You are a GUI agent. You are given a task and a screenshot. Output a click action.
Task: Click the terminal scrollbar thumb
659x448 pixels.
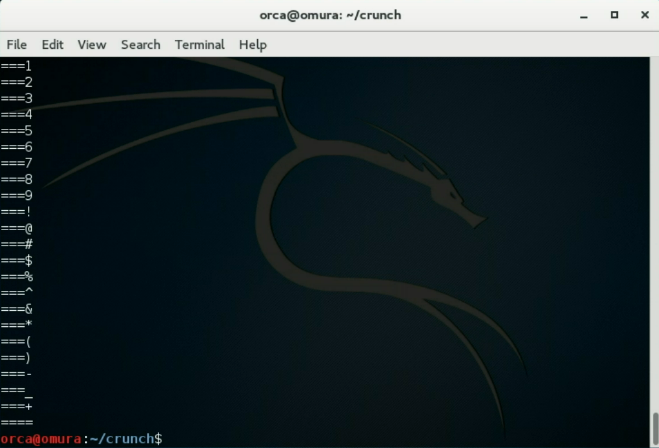pos(655,428)
